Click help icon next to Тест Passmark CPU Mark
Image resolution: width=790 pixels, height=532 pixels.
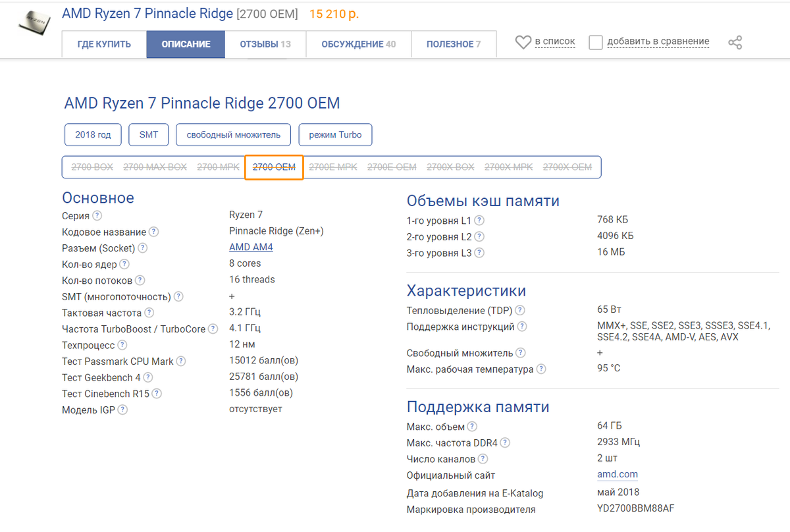(181, 361)
